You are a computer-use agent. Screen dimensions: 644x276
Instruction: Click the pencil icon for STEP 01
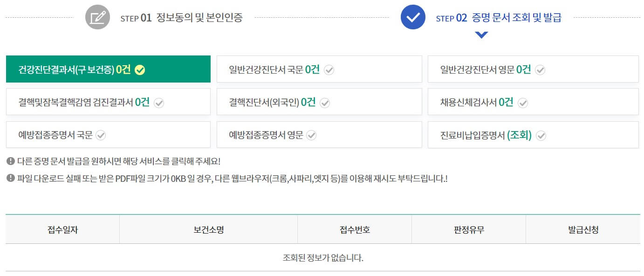point(97,17)
